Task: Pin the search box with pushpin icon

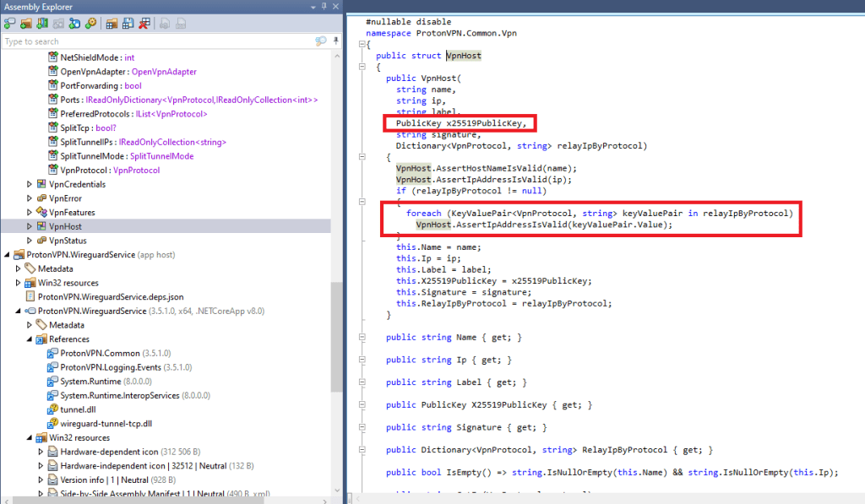Action: pyautogui.click(x=335, y=41)
